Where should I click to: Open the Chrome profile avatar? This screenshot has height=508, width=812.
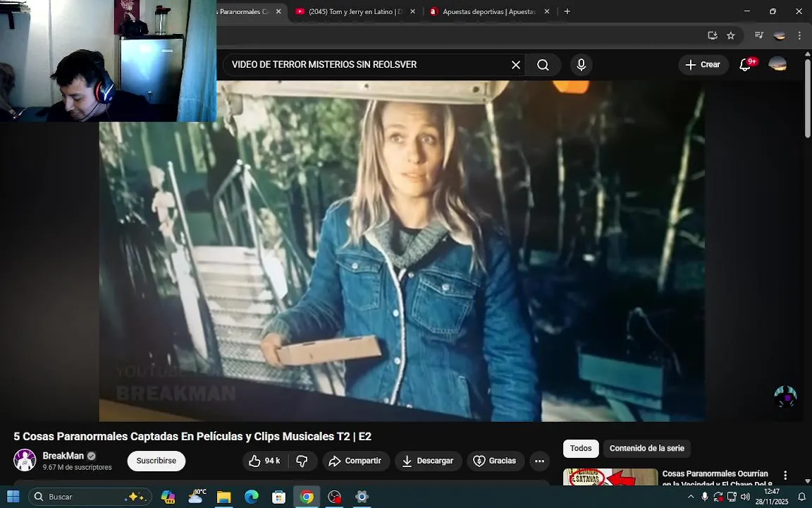[x=779, y=35]
